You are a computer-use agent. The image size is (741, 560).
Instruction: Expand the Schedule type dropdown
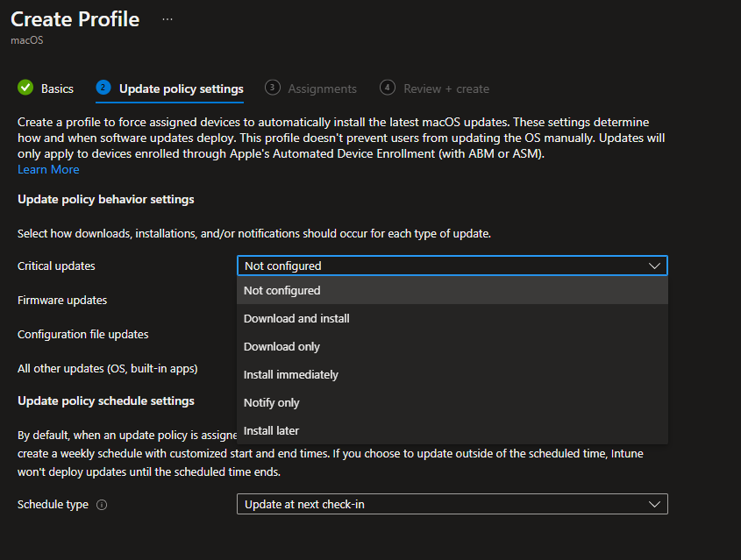[x=653, y=504]
